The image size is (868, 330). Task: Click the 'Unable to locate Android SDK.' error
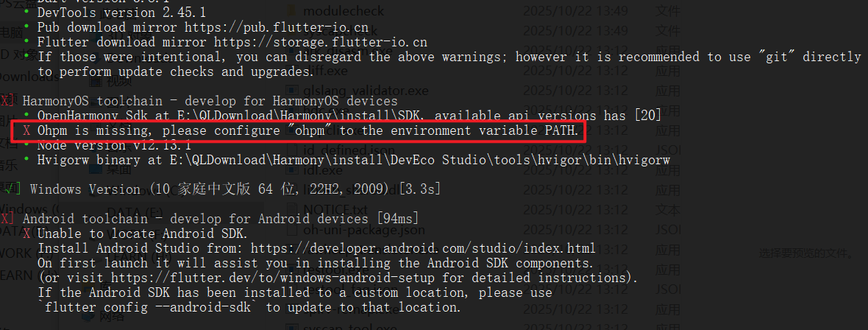pyautogui.click(x=143, y=234)
